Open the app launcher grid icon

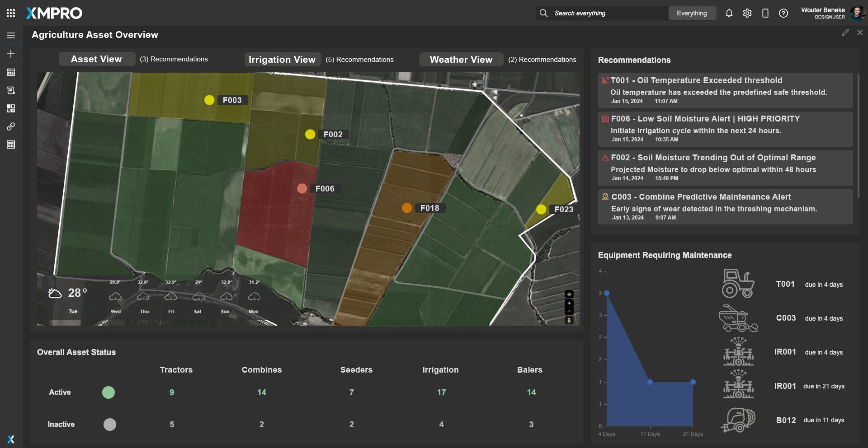click(11, 13)
